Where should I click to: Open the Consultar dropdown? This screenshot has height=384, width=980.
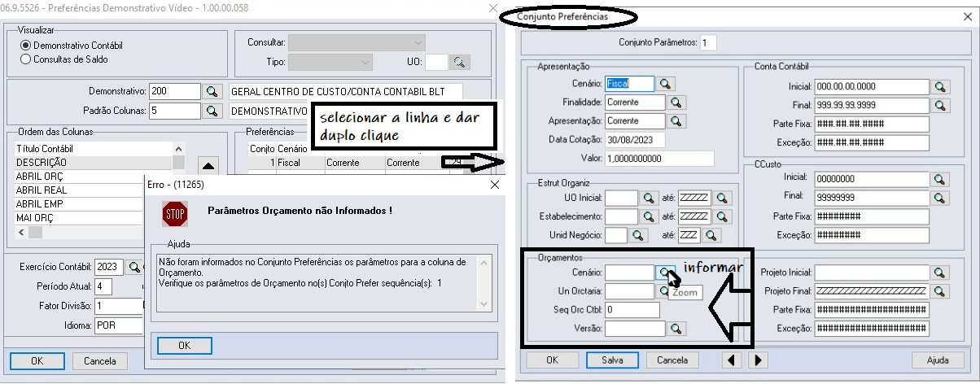click(x=357, y=42)
